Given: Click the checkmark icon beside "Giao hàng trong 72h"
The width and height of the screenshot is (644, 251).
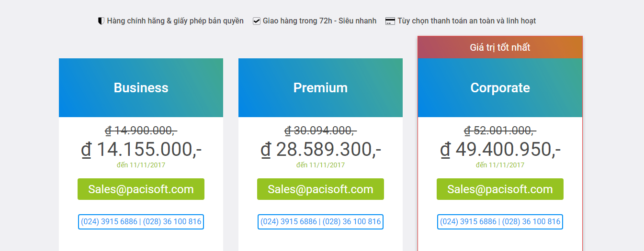Looking at the screenshot, I should click(x=257, y=21).
